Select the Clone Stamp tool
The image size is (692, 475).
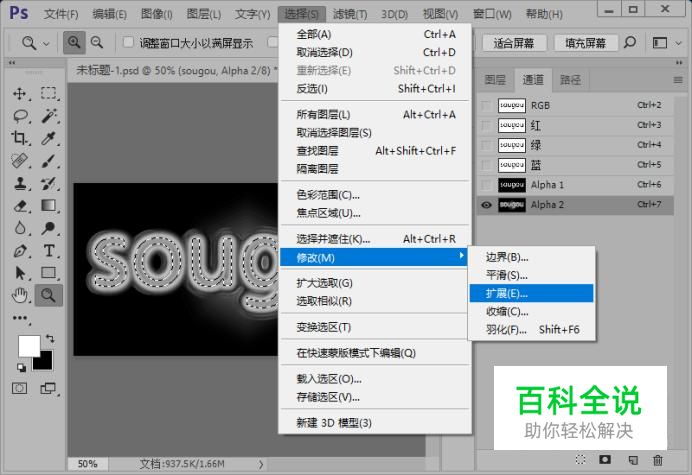click(19, 183)
